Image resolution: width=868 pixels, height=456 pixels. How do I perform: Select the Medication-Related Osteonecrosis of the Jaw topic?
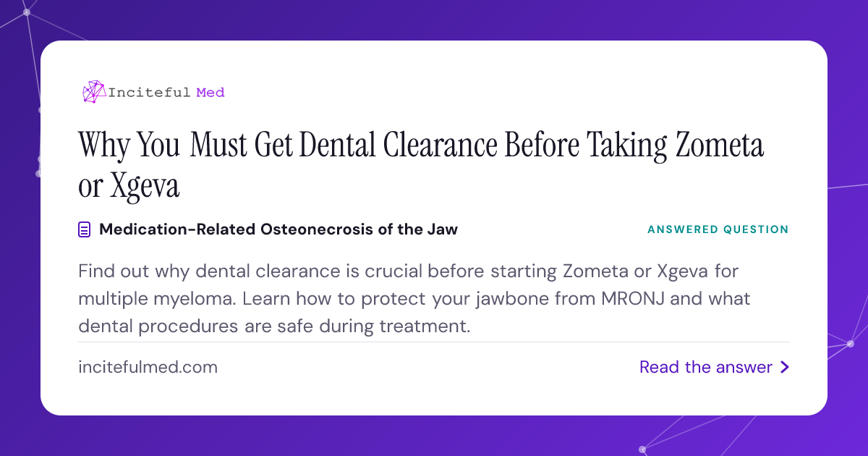click(x=278, y=229)
